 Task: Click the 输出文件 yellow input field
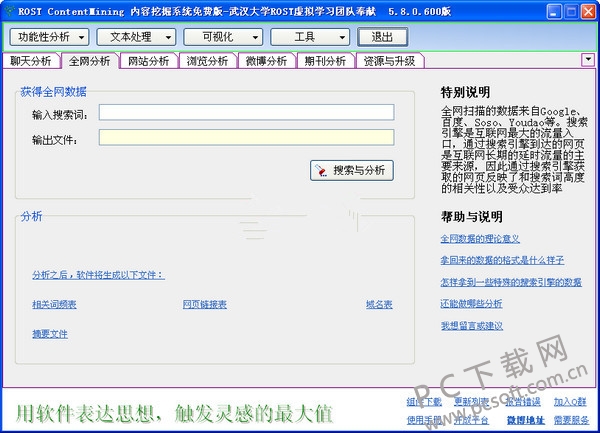pyautogui.click(x=246, y=137)
